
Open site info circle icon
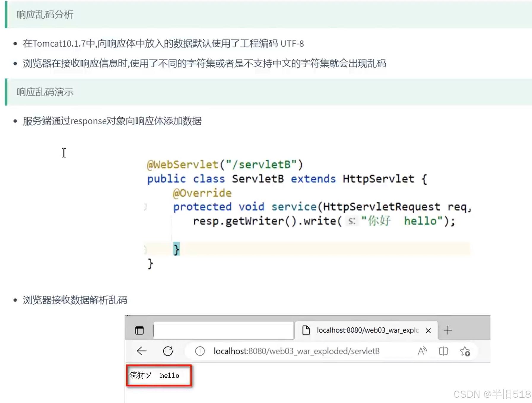(x=200, y=351)
